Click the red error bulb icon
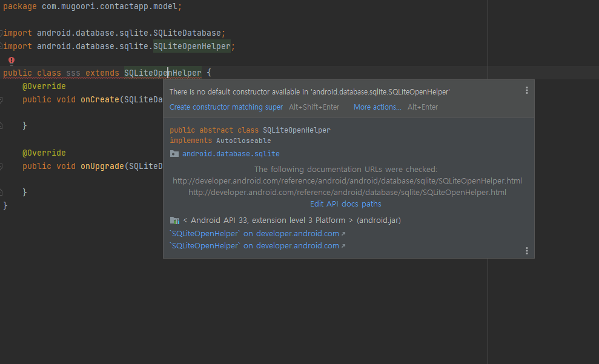 click(x=12, y=61)
